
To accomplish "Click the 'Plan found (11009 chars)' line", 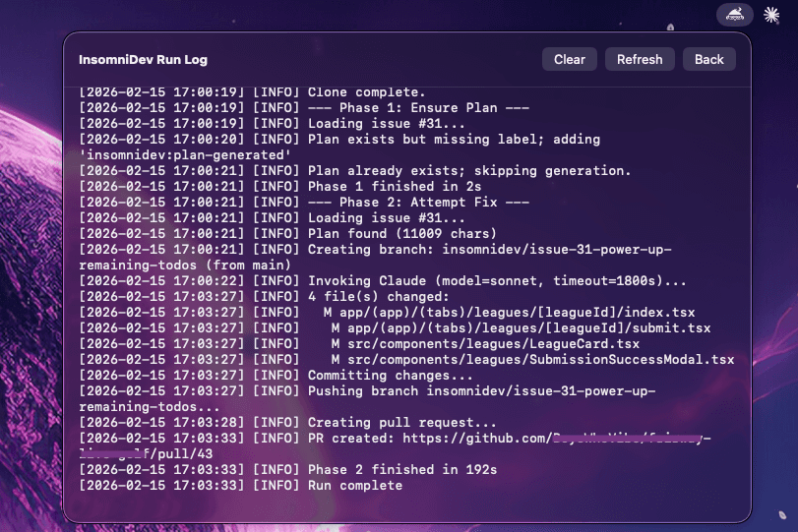I will tap(401, 234).
